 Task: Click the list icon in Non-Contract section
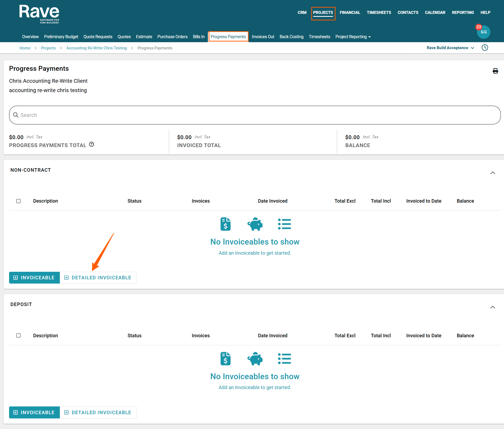click(284, 224)
